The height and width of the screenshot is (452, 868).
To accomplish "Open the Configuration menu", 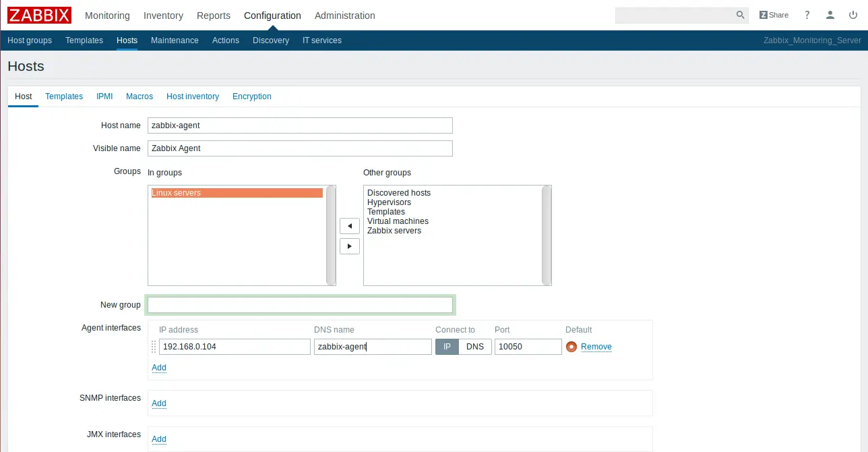I will pyautogui.click(x=272, y=16).
